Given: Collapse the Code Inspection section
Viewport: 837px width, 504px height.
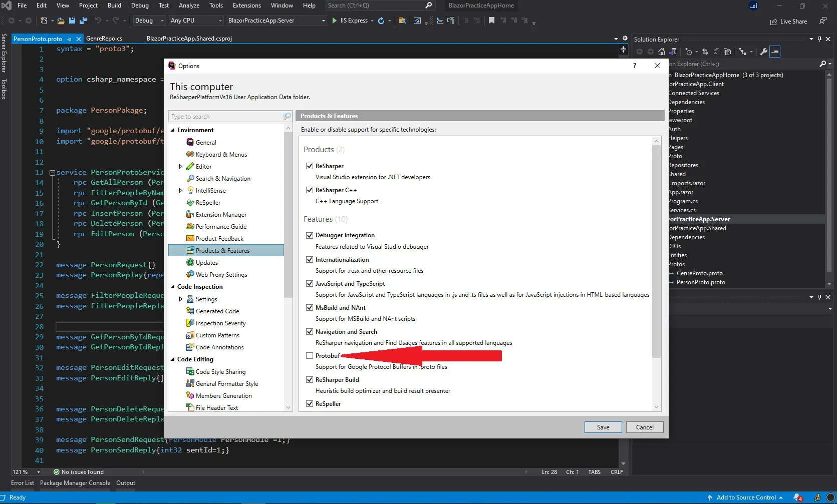Looking at the screenshot, I should point(173,287).
